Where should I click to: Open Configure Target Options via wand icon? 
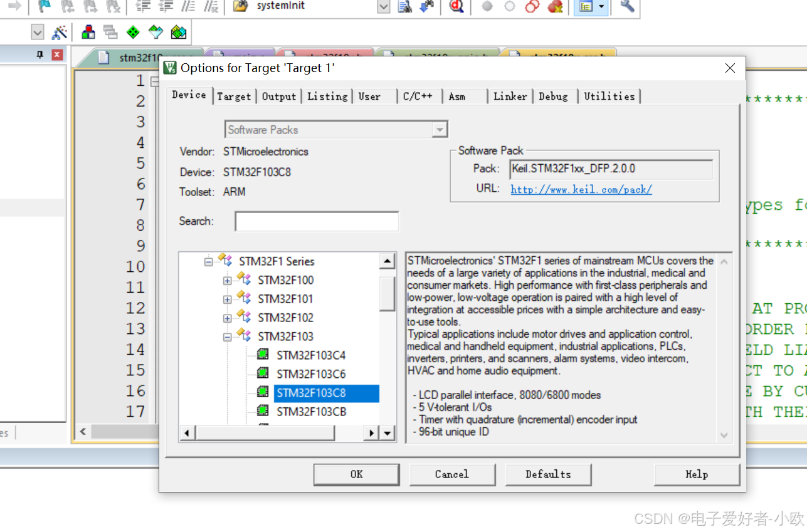click(60, 31)
